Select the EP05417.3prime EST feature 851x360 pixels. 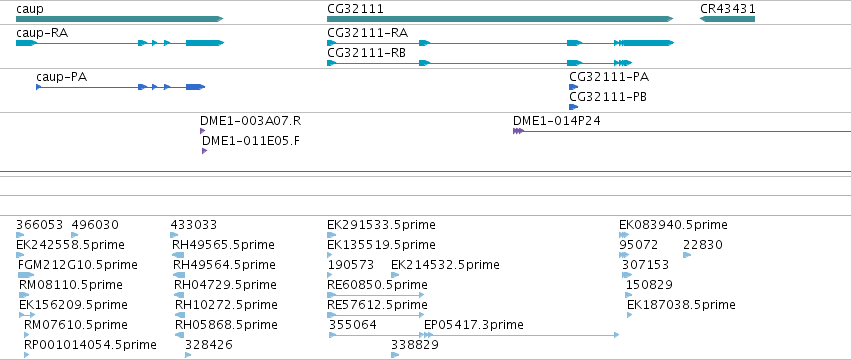click(521, 335)
